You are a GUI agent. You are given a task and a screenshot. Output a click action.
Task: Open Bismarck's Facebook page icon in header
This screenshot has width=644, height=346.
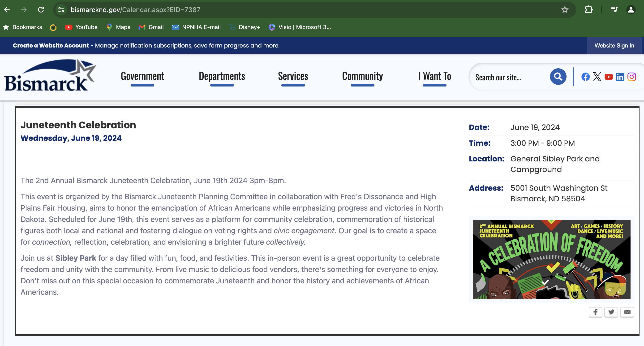[x=585, y=77]
